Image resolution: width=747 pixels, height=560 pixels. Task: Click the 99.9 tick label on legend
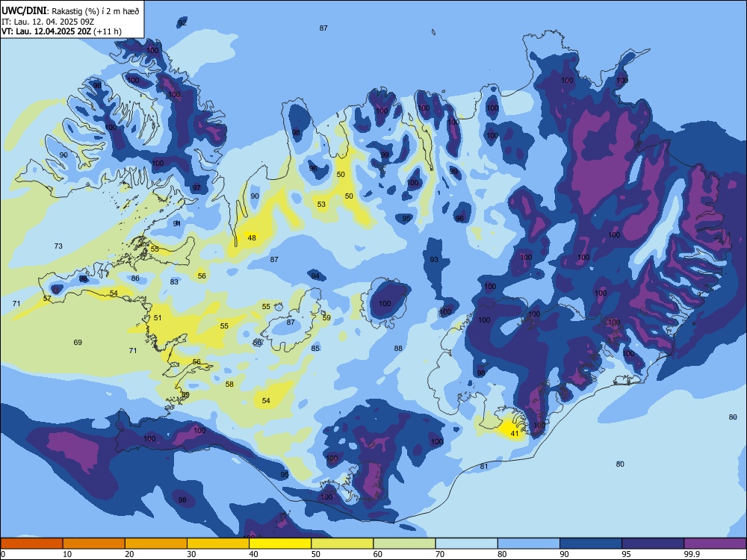691,554
